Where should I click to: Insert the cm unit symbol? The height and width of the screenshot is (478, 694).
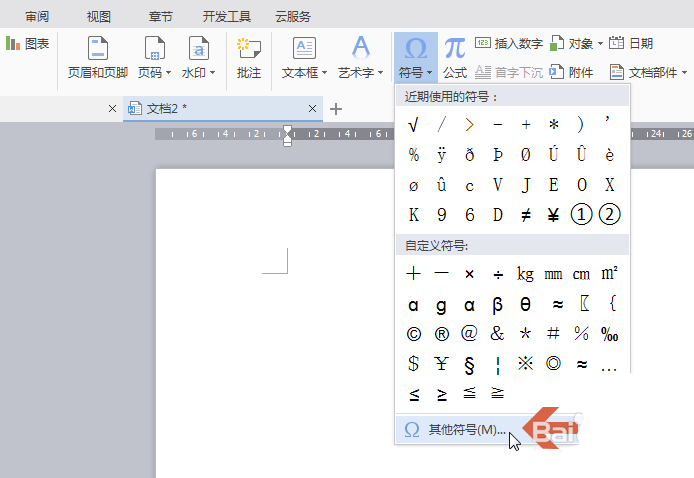point(581,274)
